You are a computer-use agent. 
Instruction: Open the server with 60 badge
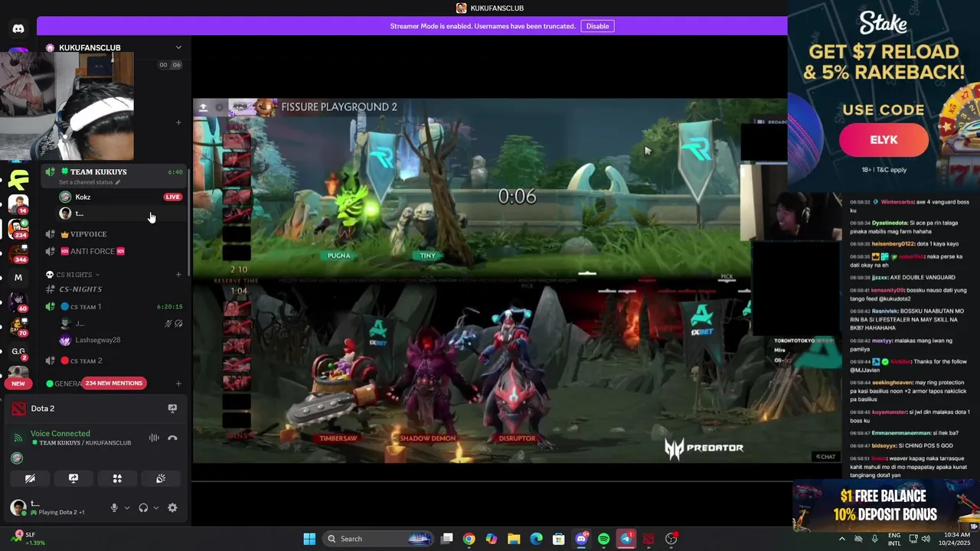click(18, 302)
